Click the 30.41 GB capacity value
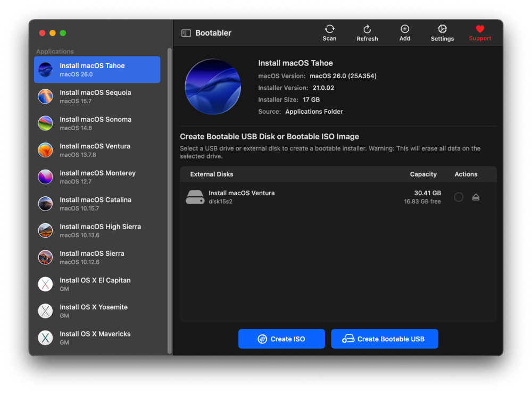Viewport: 532px width, 394px height. click(428, 193)
